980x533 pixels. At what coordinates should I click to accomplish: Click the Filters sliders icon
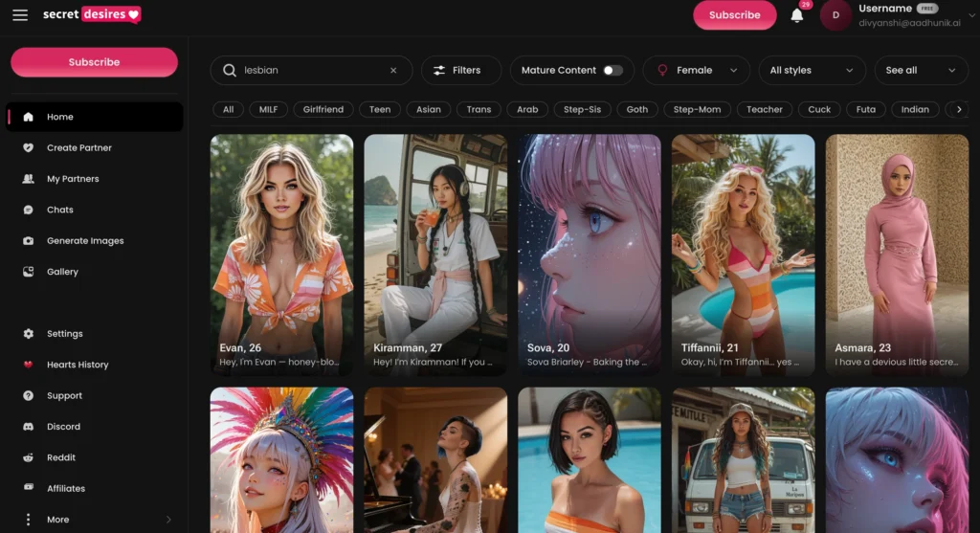[x=439, y=71]
